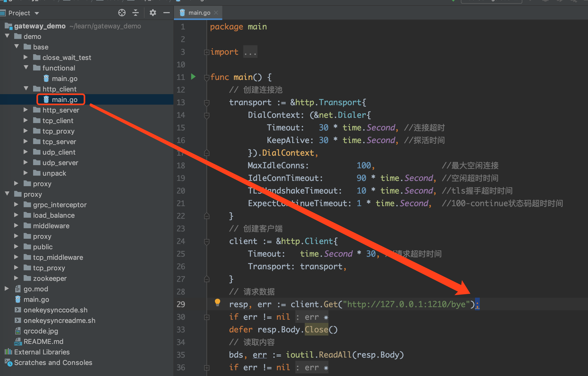The height and width of the screenshot is (376, 588).
Task: Click 'package main' on line 1
Action: pos(238,27)
